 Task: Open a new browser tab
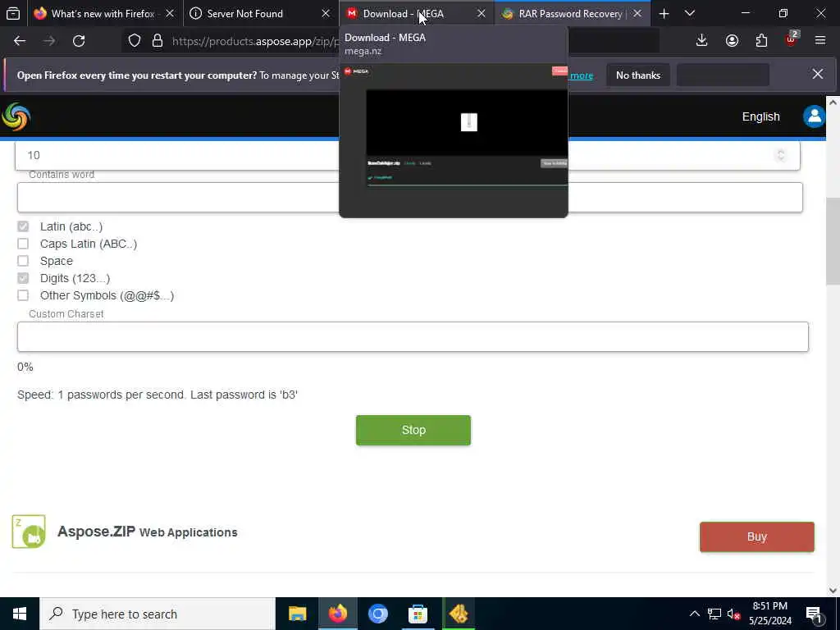(x=664, y=14)
